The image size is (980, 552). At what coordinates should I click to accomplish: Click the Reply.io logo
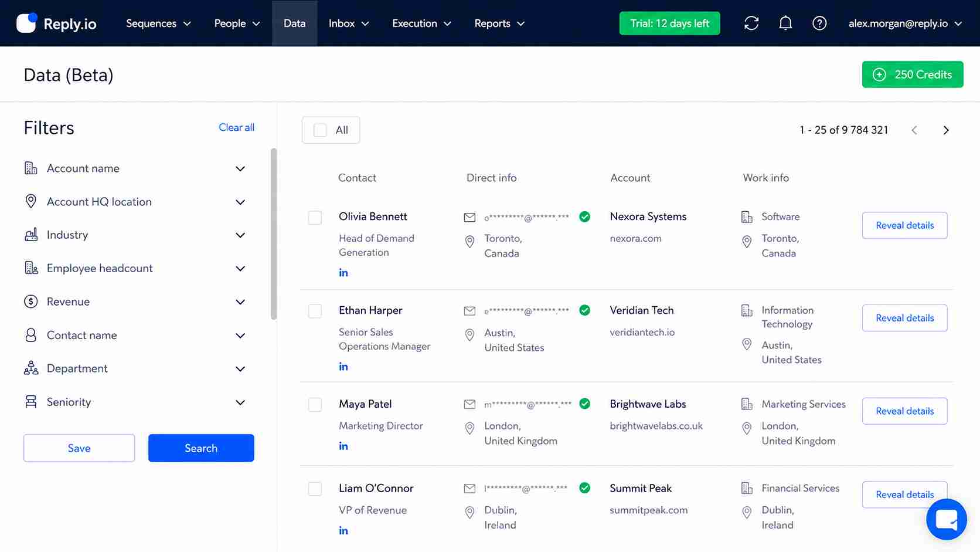click(x=56, y=23)
